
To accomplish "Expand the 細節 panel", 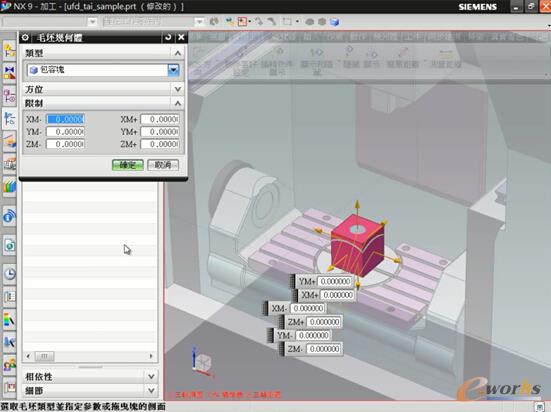I will (151, 391).
